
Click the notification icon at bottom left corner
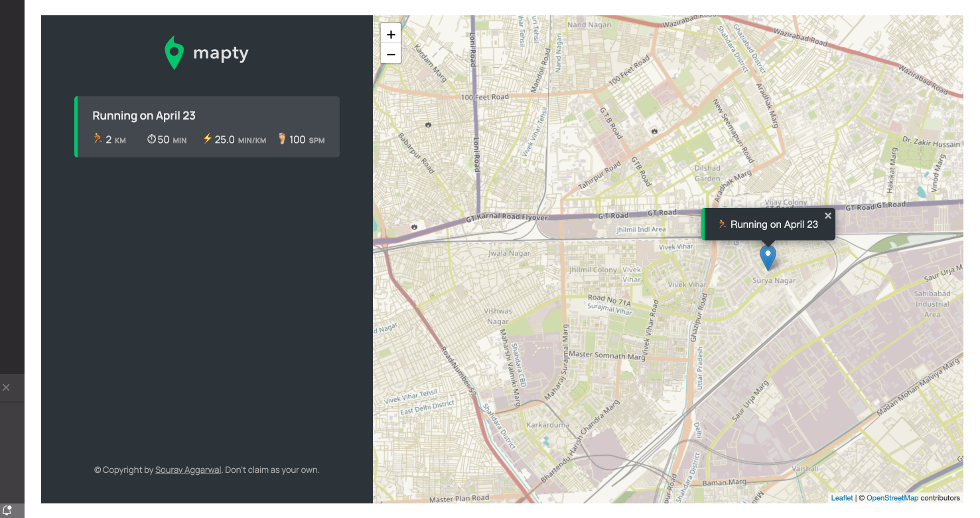7,510
